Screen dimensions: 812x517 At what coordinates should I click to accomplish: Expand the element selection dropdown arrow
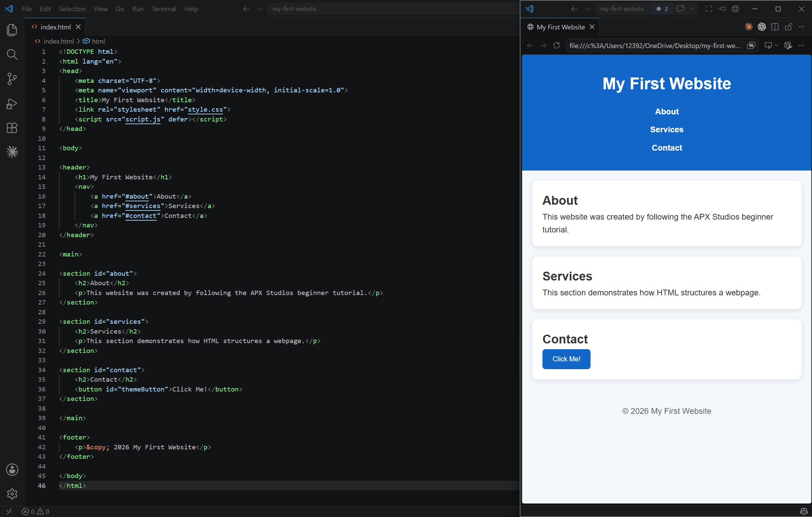tap(776, 45)
